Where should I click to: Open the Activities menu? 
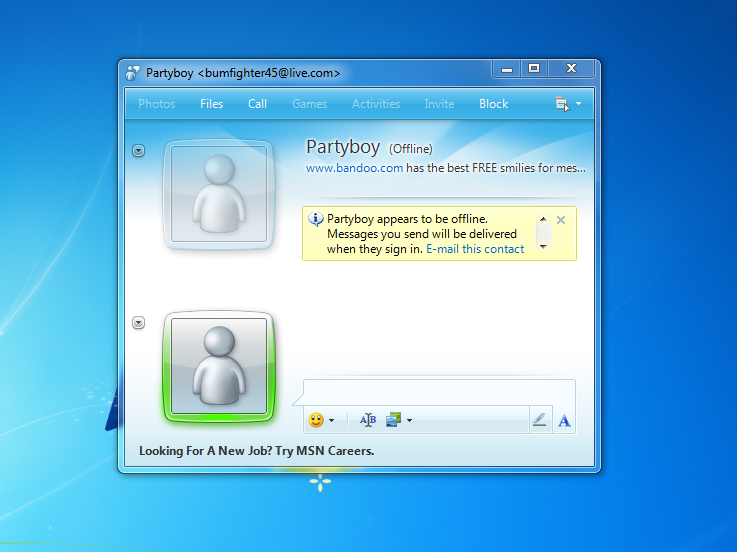376,104
